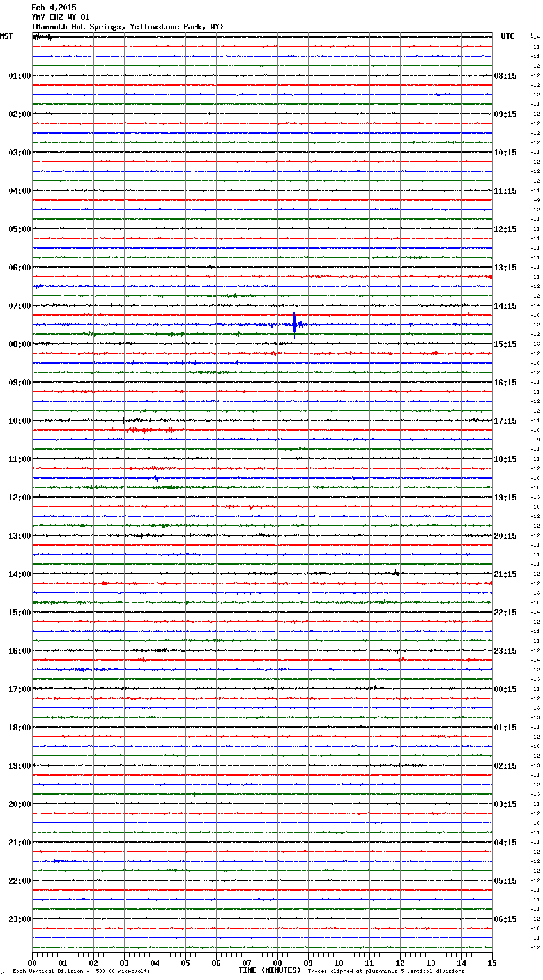Click the '08:15' UTC time label

505,76
